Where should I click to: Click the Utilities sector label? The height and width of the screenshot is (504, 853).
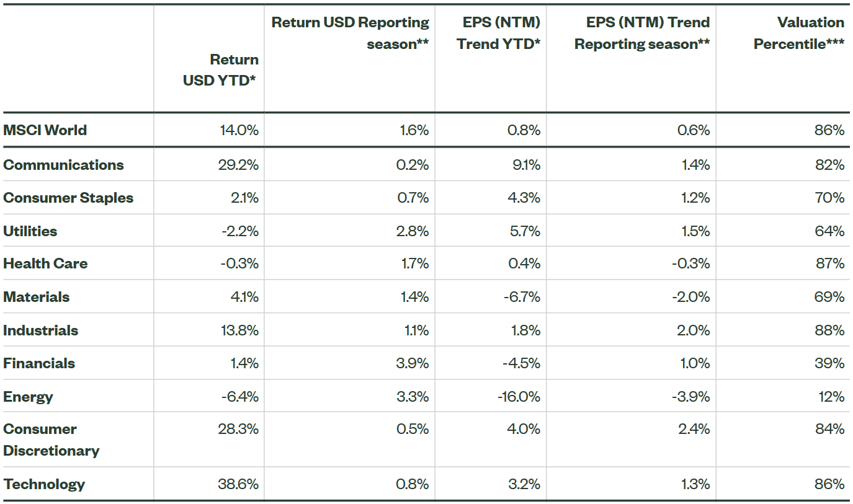(30, 231)
